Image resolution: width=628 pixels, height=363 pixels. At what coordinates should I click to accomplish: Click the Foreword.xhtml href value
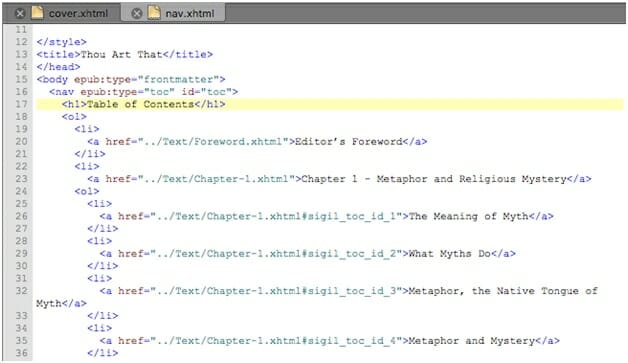[213, 141]
